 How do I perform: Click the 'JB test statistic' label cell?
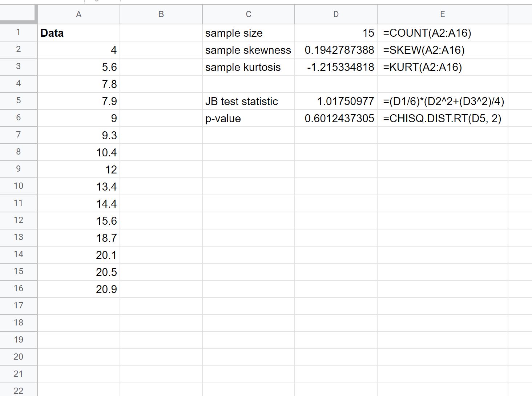pyautogui.click(x=249, y=101)
